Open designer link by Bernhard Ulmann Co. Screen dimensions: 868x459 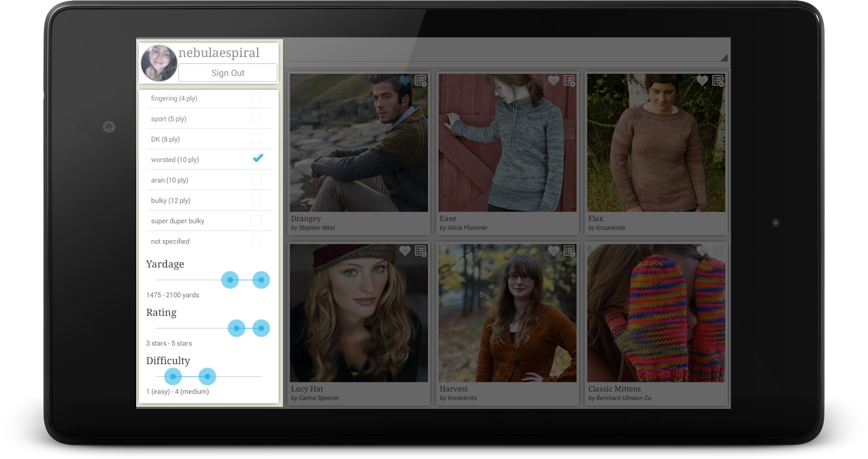pyautogui.click(x=620, y=398)
